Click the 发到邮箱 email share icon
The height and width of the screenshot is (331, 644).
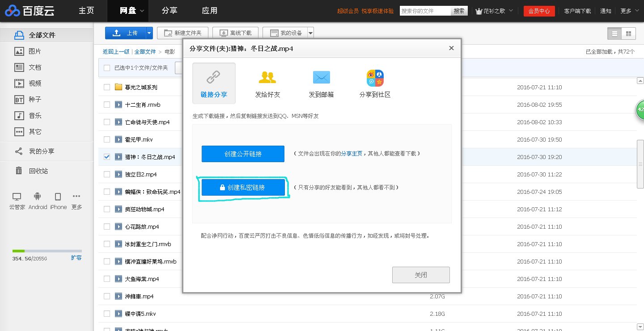pos(321,83)
